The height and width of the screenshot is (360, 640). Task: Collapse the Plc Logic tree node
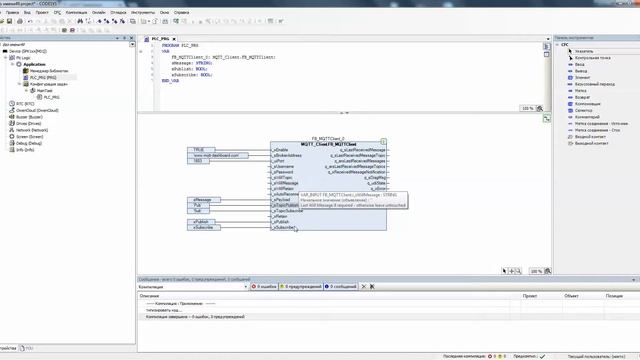[x=6, y=58]
